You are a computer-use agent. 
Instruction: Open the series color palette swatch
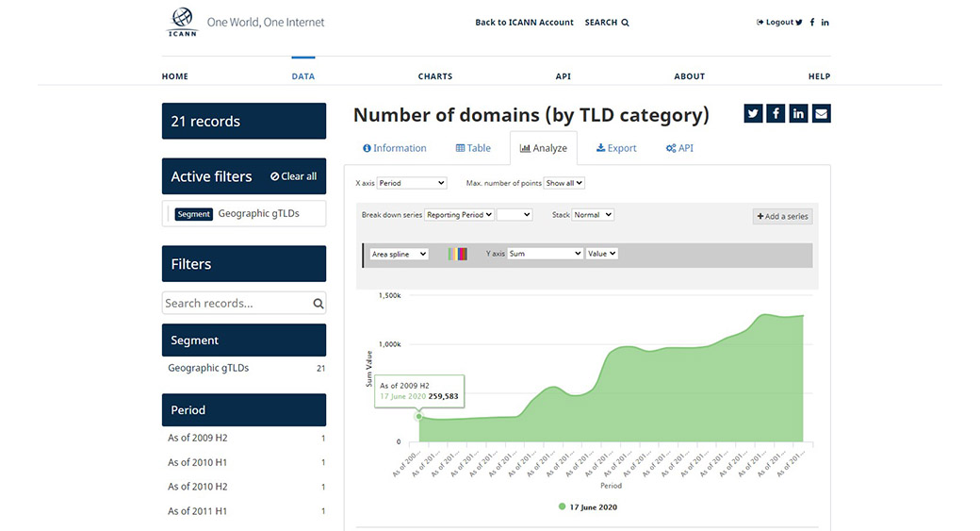458,254
